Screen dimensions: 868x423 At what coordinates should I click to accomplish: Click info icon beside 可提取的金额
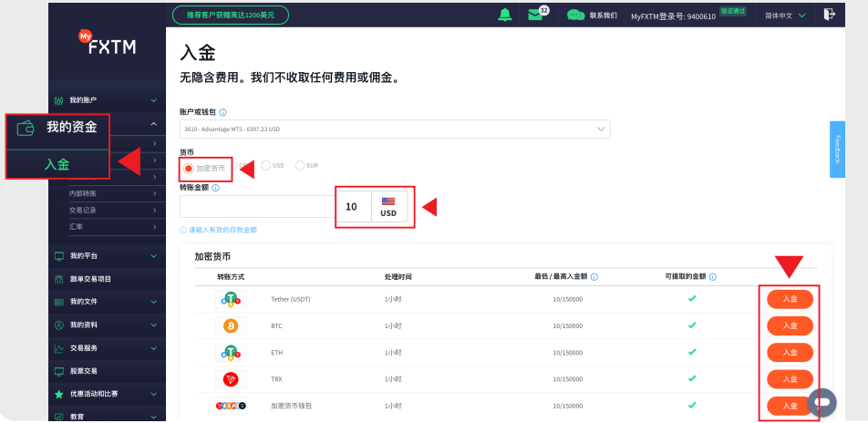[712, 277]
